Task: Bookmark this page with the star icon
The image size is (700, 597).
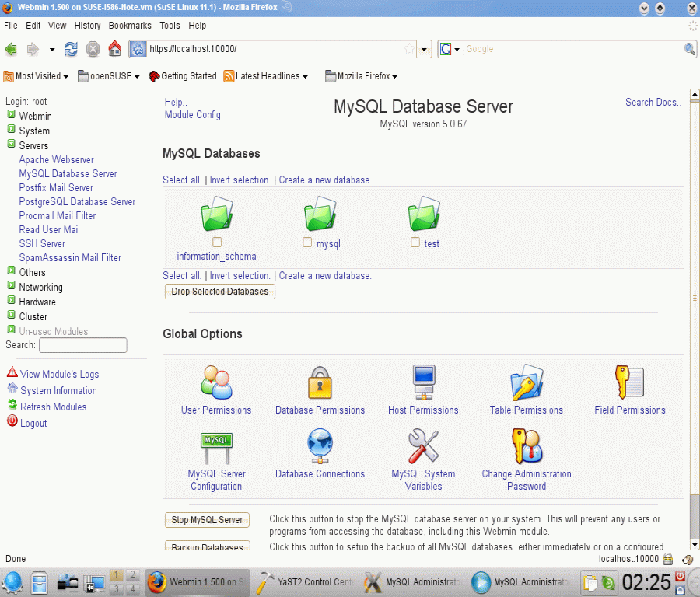Action: point(409,49)
